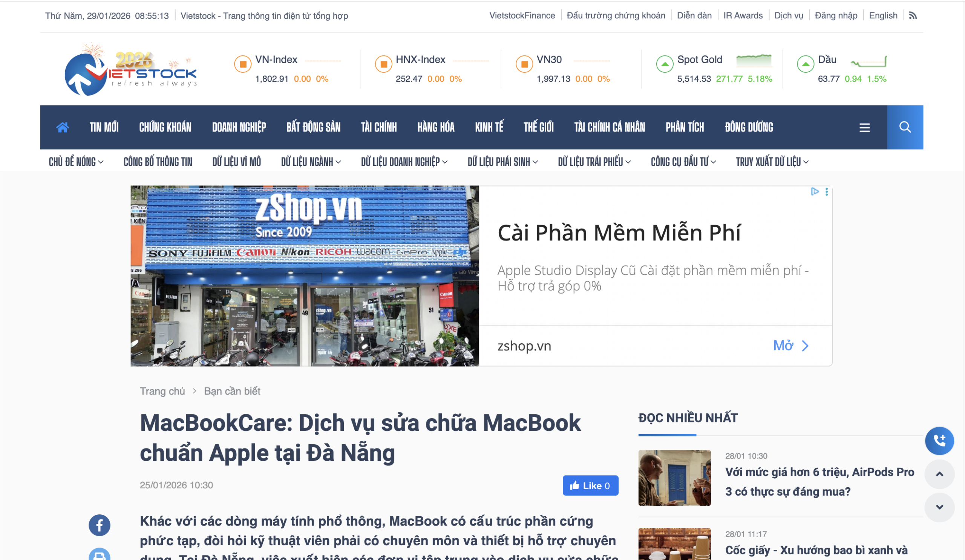Viewport: 965px width, 560px height.
Task: Click the scroll-up arrow button
Action: 939,474
